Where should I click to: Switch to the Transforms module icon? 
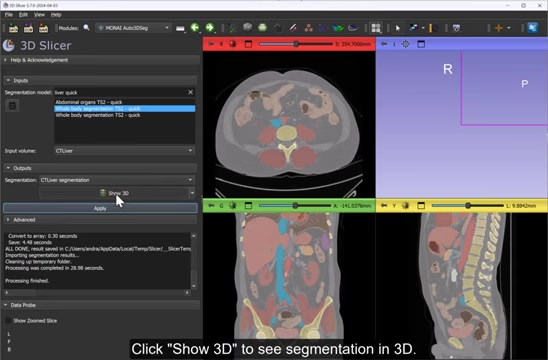pyautogui.click(x=278, y=28)
